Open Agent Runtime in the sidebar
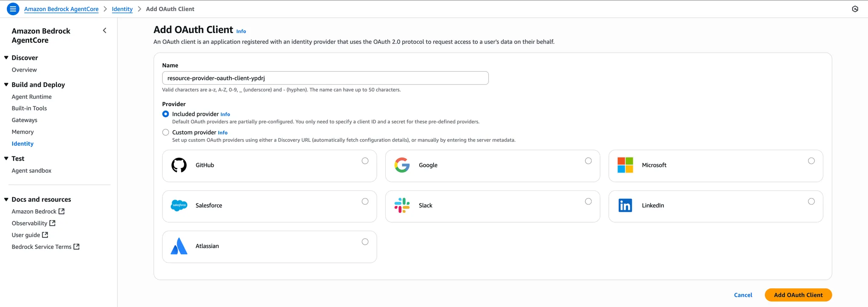 [x=32, y=97]
